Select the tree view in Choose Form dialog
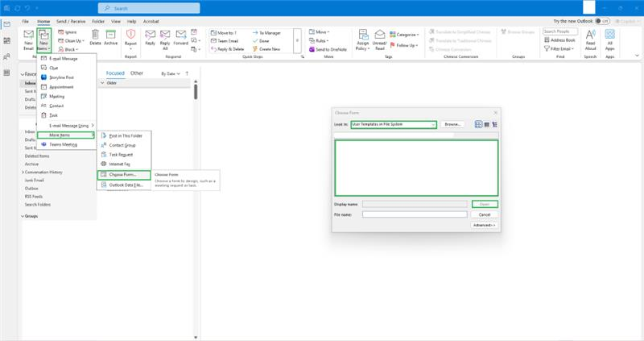 [494, 124]
